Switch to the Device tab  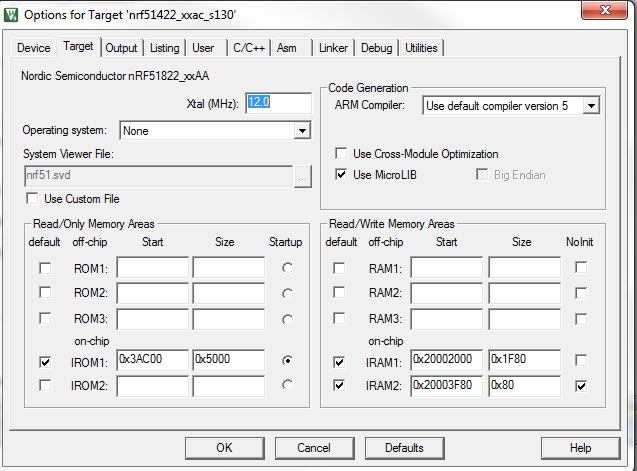pos(34,48)
